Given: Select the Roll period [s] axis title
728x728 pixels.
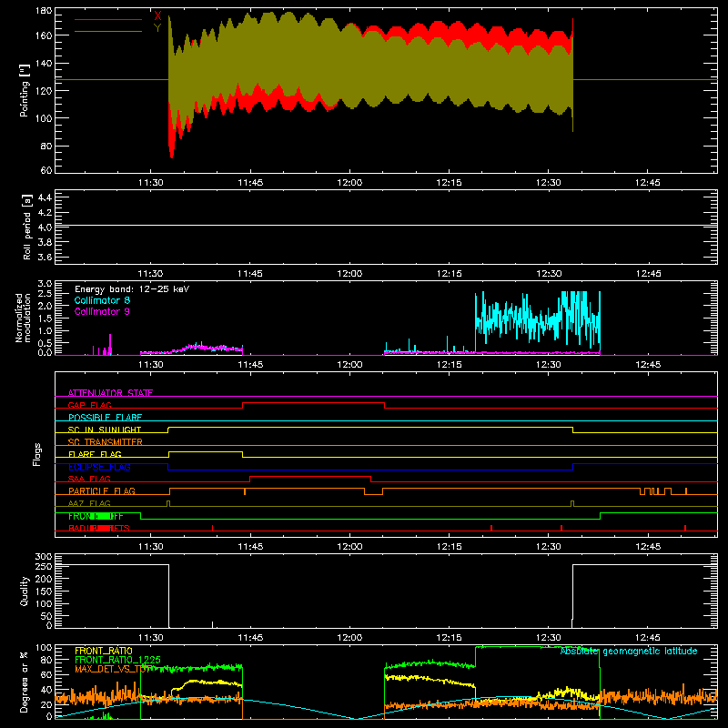Looking at the screenshot, I should click(27, 227).
